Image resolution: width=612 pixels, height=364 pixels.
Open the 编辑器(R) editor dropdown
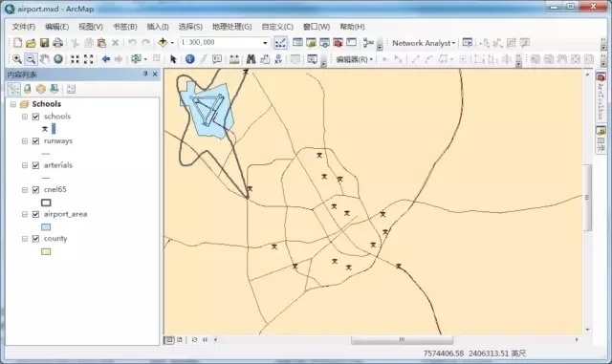[355, 59]
